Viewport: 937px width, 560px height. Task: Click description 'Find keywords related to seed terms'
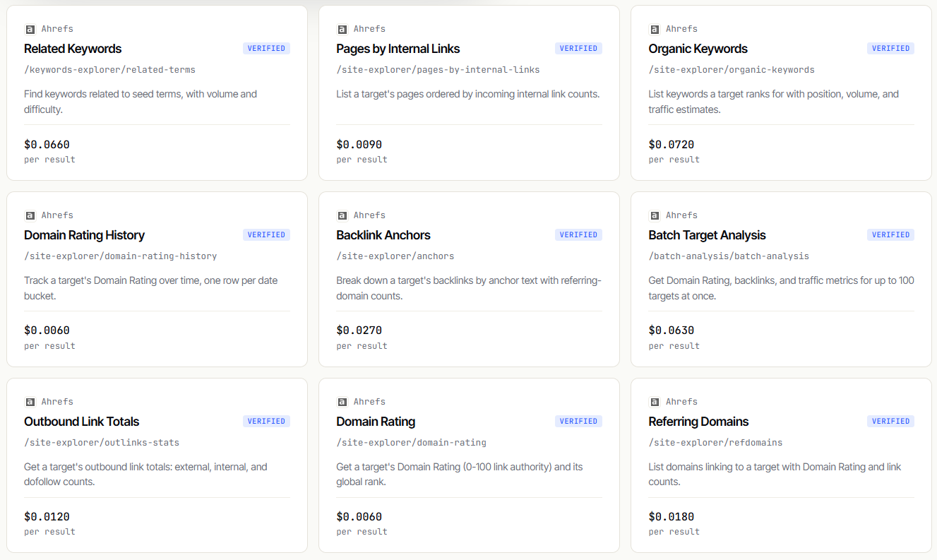pos(141,102)
